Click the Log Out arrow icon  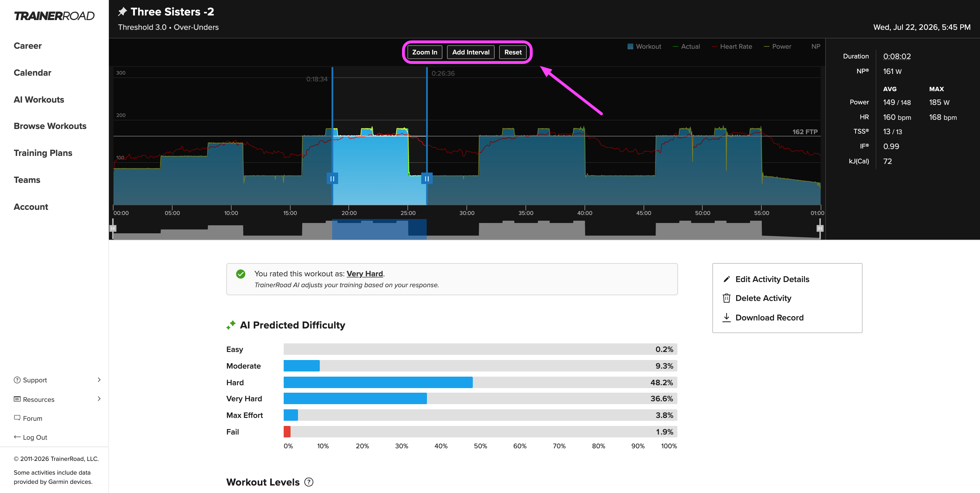(x=17, y=437)
